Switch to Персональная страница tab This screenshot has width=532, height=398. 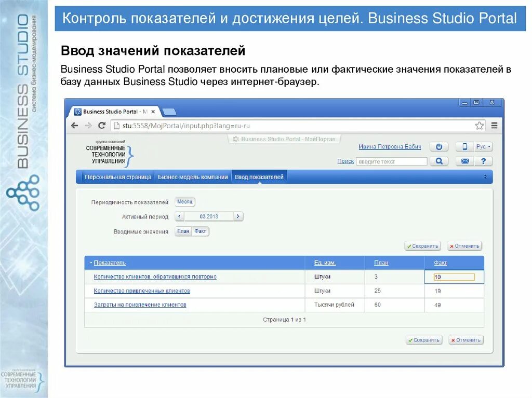pyautogui.click(x=118, y=177)
